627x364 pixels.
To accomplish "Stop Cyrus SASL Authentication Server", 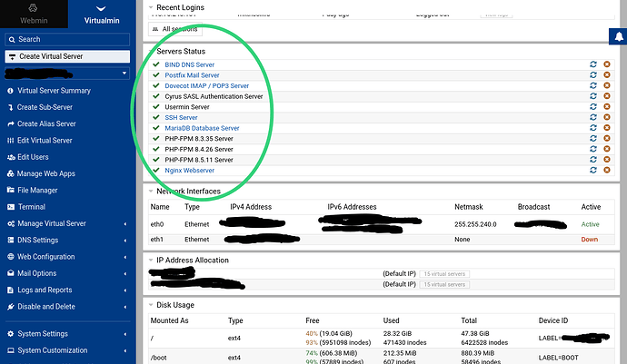I will pos(607,96).
